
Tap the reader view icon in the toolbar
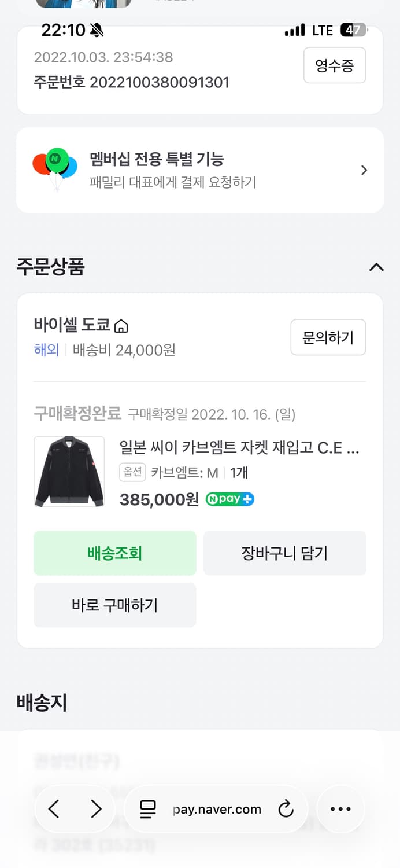(148, 809)
